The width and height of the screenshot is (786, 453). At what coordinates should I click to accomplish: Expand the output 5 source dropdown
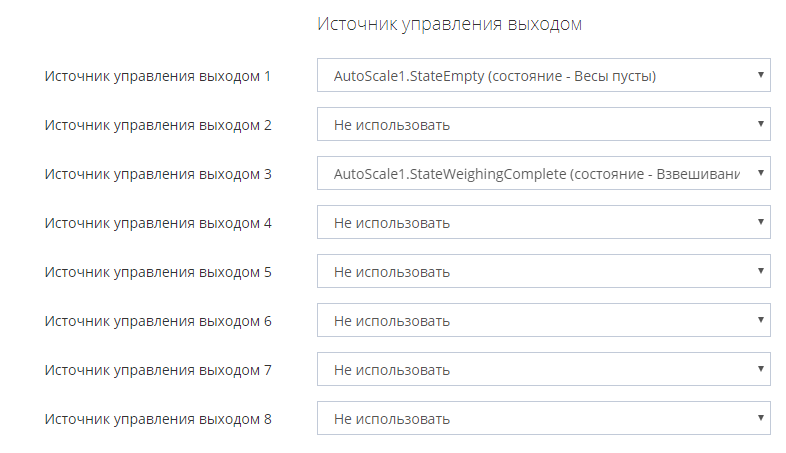coord(543,271)
